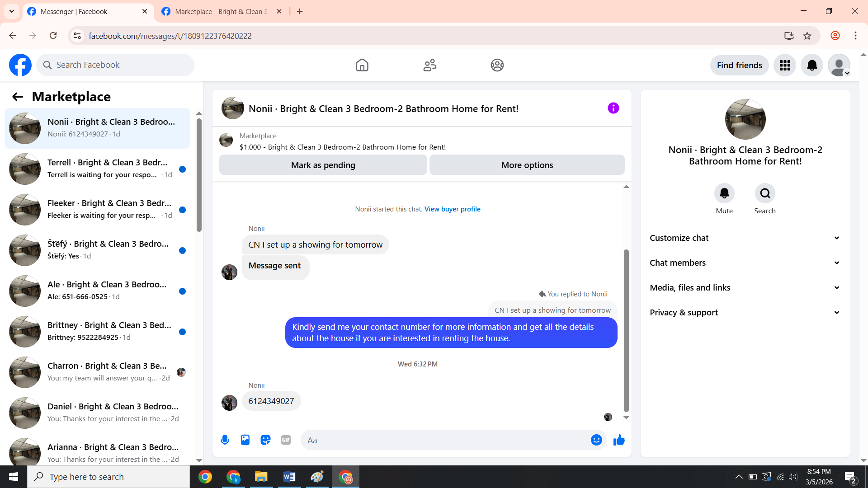Mark the listing as pending
The width and height of the screenshot is (868, 488).
tap(323, 165)
